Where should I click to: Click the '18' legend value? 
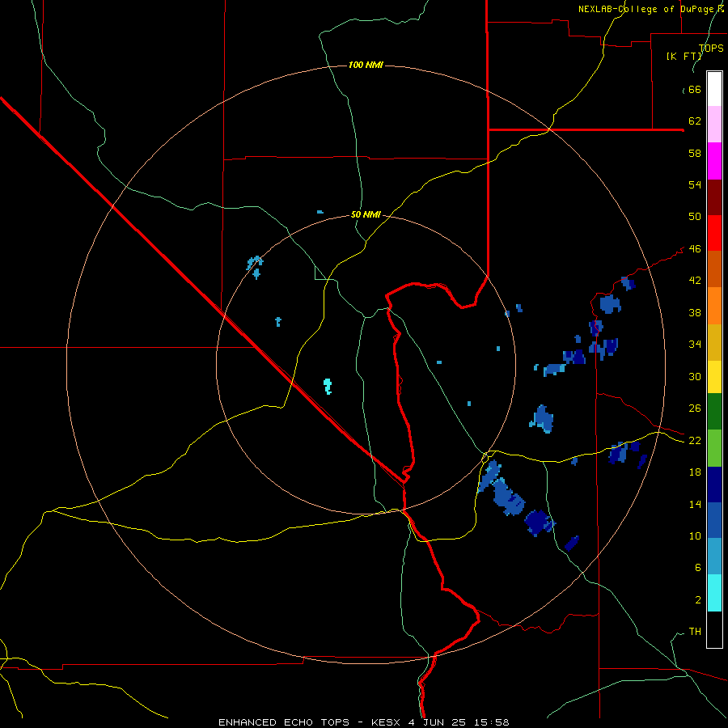pyautogui.click(x=695, y=472)
